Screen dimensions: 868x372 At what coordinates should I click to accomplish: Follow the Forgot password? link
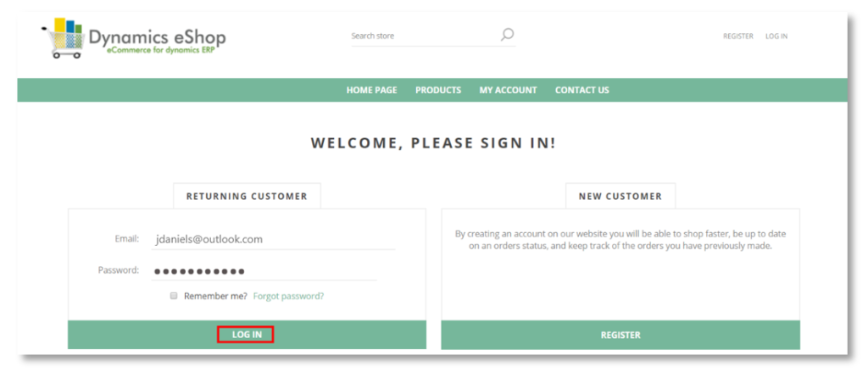288,297
